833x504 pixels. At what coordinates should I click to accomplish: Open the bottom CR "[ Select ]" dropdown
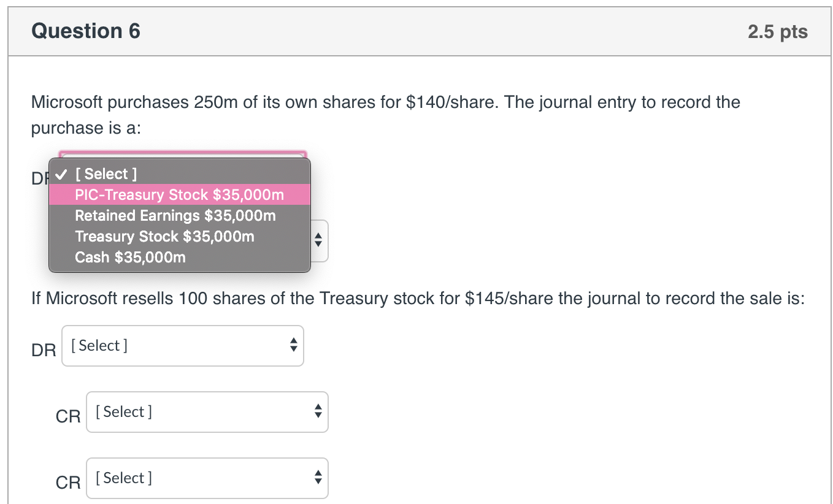tap(207, 478)
